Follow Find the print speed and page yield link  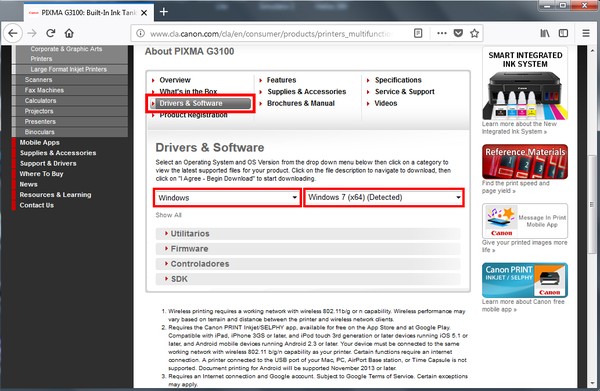click(x=515, y=187)
